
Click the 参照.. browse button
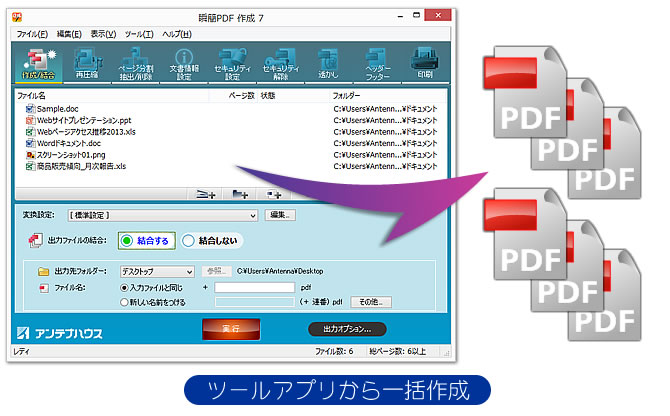tap(217, 271)
